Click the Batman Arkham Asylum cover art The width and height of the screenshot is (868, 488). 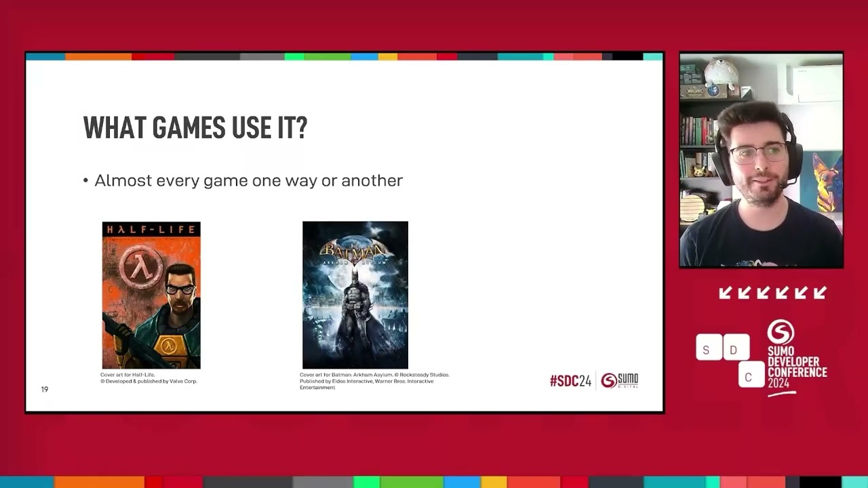pyautogui.click(x=355, y=295)
